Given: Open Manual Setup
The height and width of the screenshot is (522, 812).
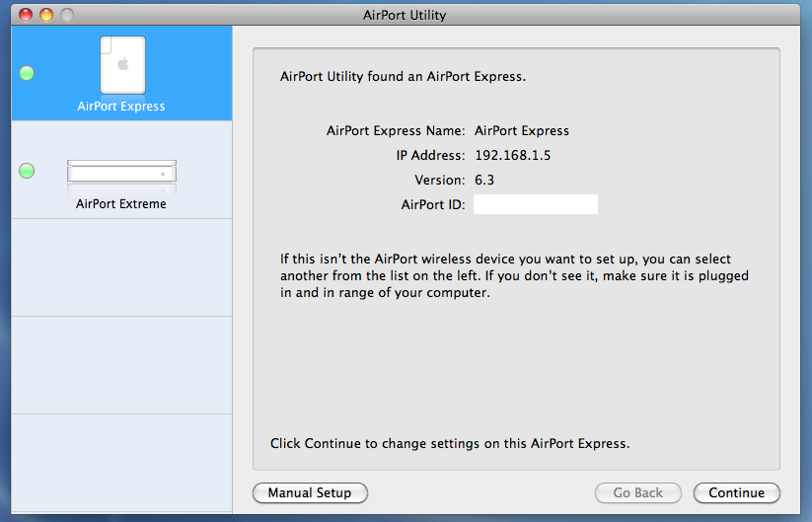Looking at the screenshot, I should pyautogui.click(x=310, y=492).
